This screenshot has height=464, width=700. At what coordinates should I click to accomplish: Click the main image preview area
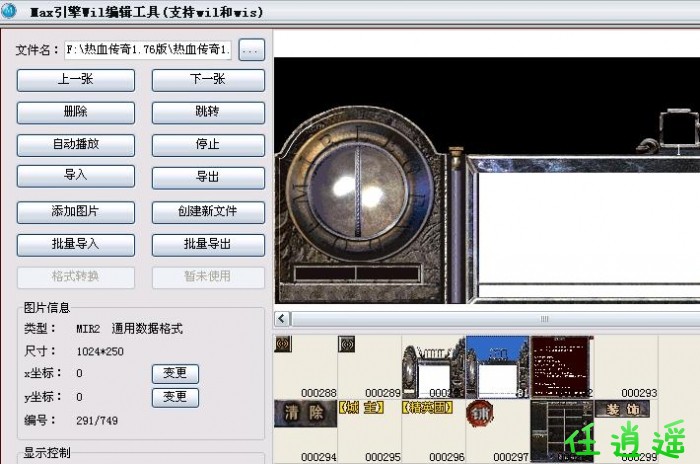(x=487, y=180)
